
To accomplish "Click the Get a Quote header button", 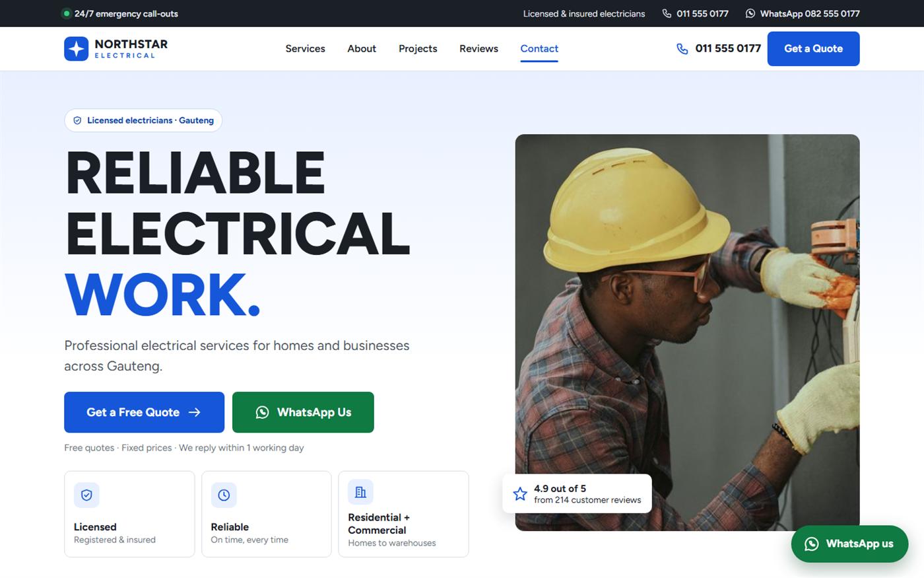I will point(813,49).
